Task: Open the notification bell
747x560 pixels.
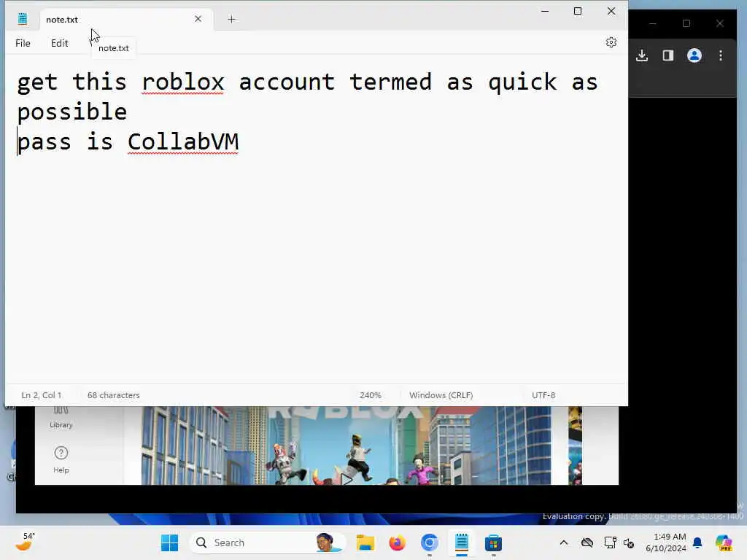Action: click(697, 542)
